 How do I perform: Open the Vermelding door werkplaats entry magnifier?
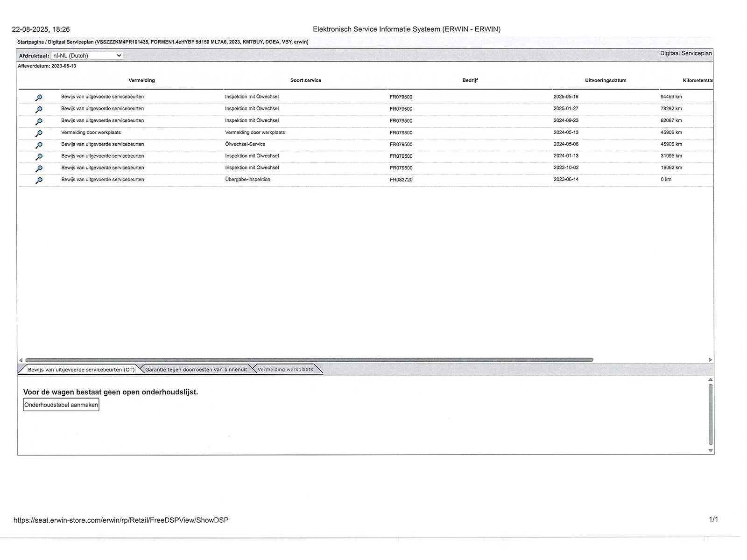pyautogui.click(x=39, y=133)
